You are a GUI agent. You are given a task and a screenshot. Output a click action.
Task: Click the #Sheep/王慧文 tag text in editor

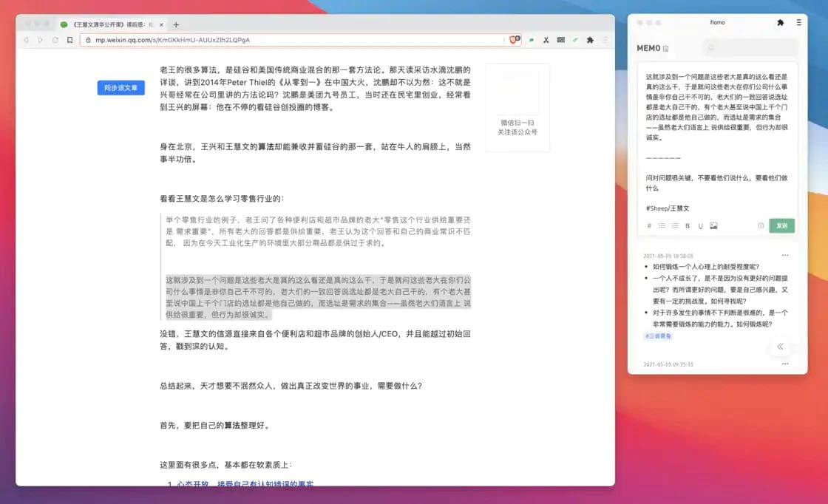click(668, 208)
